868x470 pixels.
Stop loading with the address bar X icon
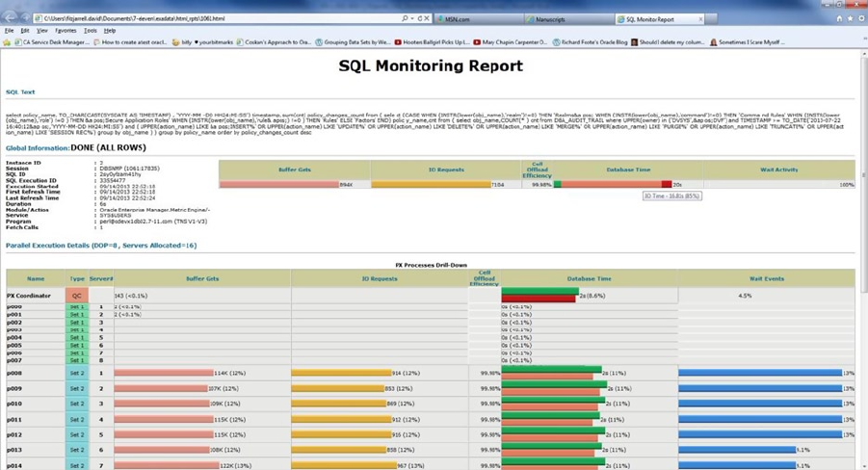[427, 18]
